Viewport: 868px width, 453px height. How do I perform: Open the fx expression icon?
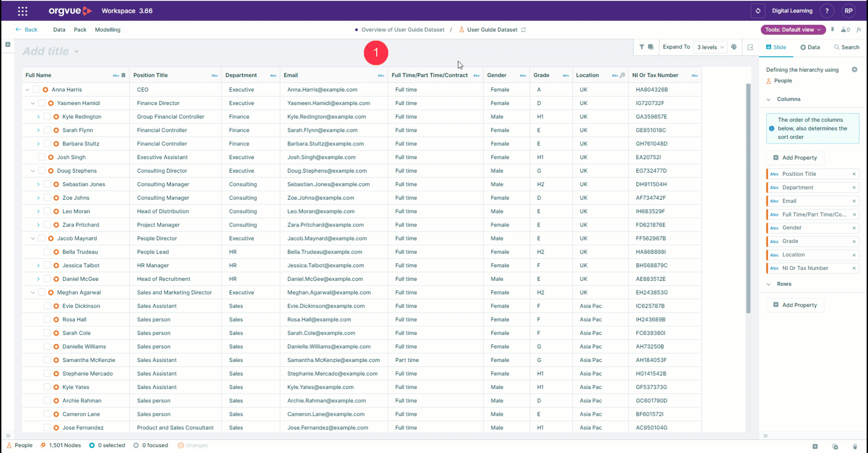[858, 29]
